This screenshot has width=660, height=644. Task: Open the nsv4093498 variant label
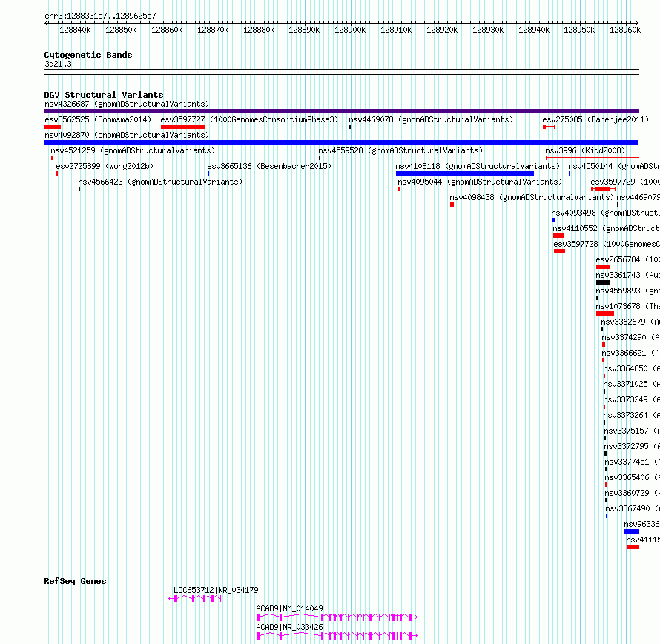[x=605, y=213]
